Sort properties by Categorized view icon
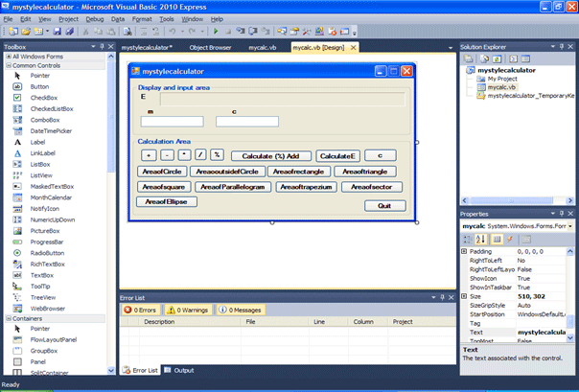The width and height of the screenshot is (579, 392). (x=468, y=240)
